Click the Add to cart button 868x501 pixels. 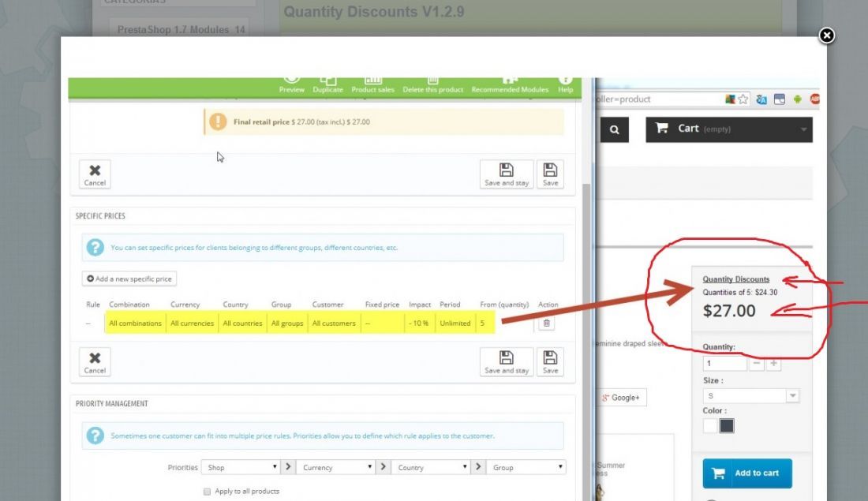pyautogui.click(x=747, y=473)
